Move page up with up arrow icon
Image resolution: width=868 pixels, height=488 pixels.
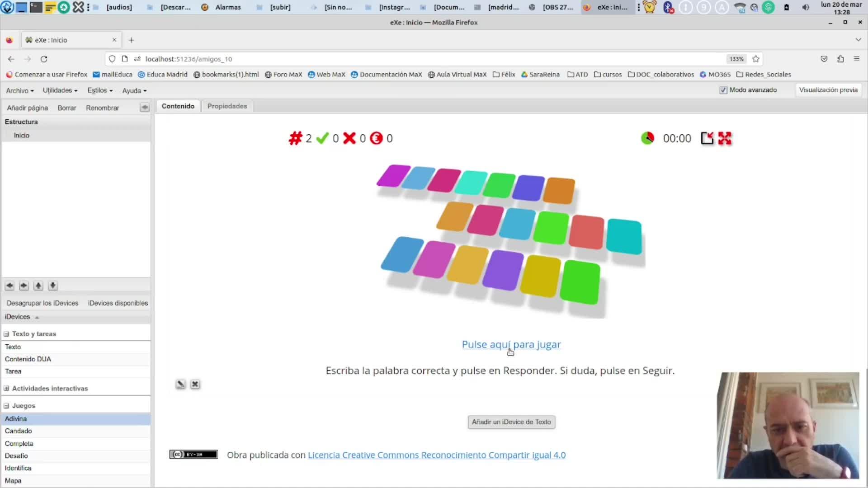(38, 286)
